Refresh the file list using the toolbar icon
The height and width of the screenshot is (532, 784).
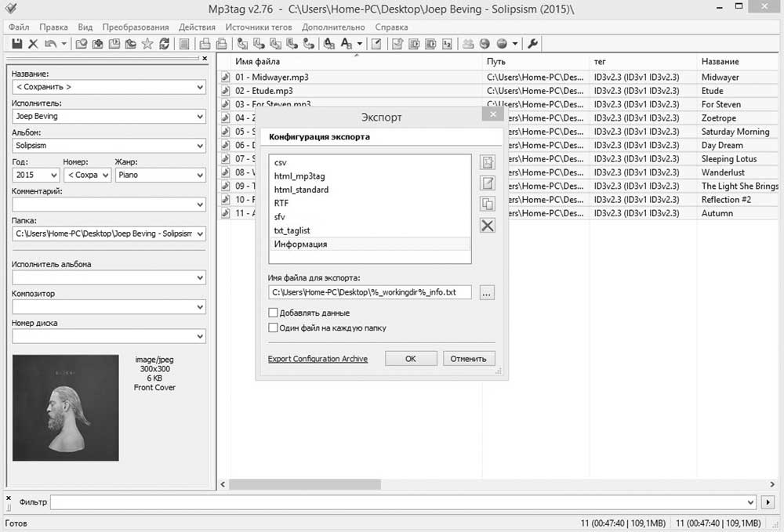[x=164, y=44]
